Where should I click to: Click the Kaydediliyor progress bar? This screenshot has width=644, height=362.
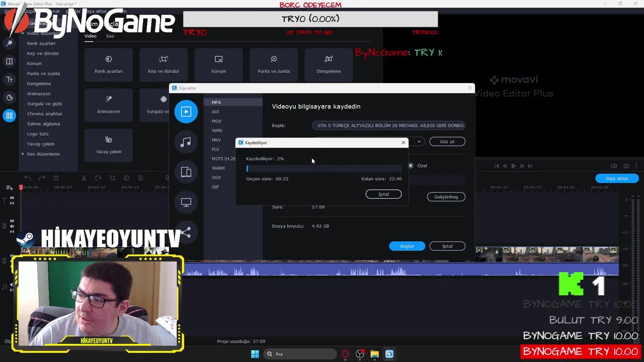324,168
